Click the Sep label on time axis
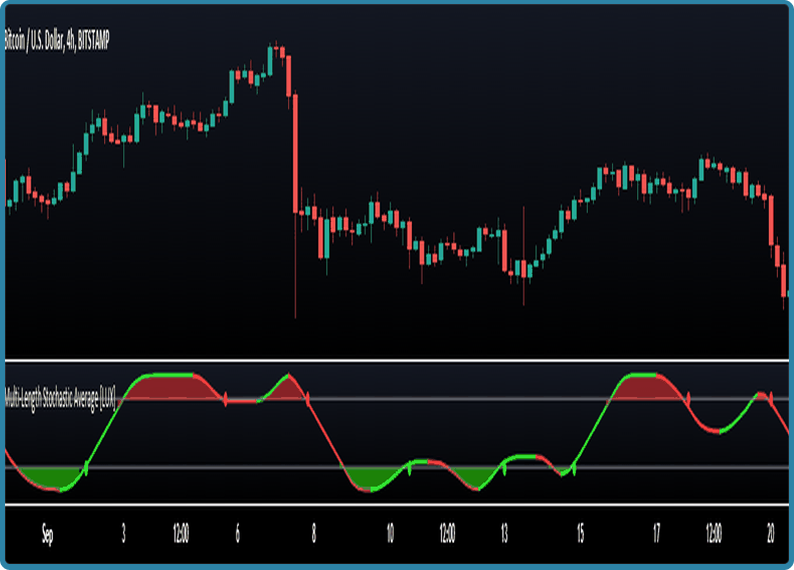Viewport: 794px width, 570px height. (47, 534)
